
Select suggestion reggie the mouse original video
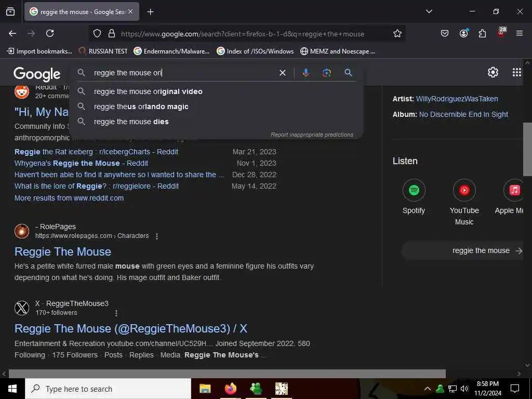click(216, 91)
